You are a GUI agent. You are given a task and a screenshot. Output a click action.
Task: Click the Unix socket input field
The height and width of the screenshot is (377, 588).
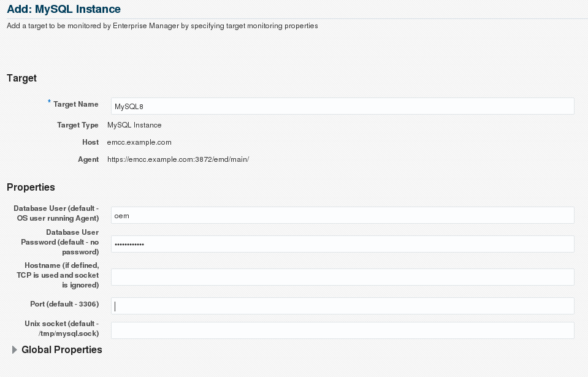[x=342, y=330]
